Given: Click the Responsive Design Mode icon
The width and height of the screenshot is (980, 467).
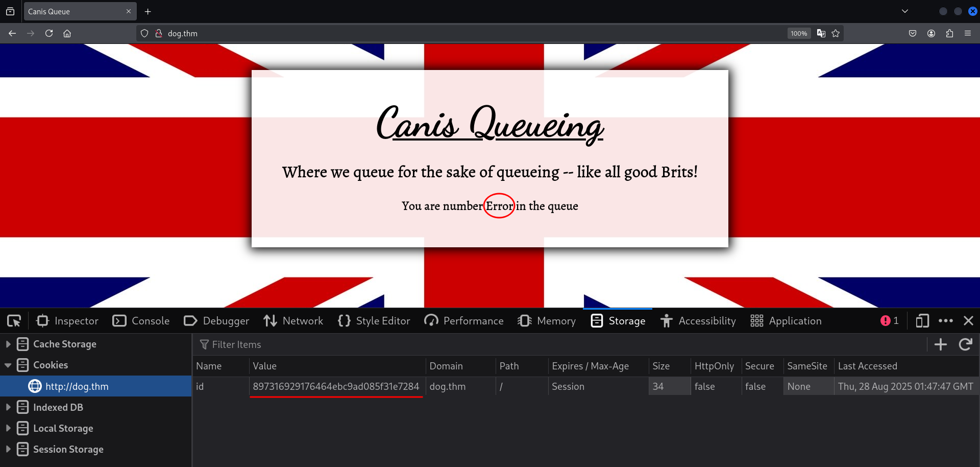Looking at the screenshot, I should (922, 321).
